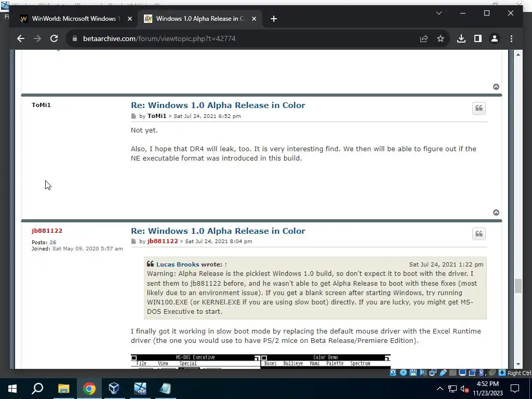
Task: Open ToMi1 author link in byline
Action: coord(157,116)
